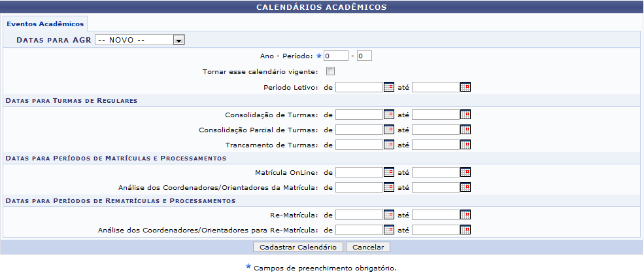Image resolution: width=644 pixels, height=277 pixels.
Task: Focus the Re-Matrícula end date field
Action: (x=435, y=215)
